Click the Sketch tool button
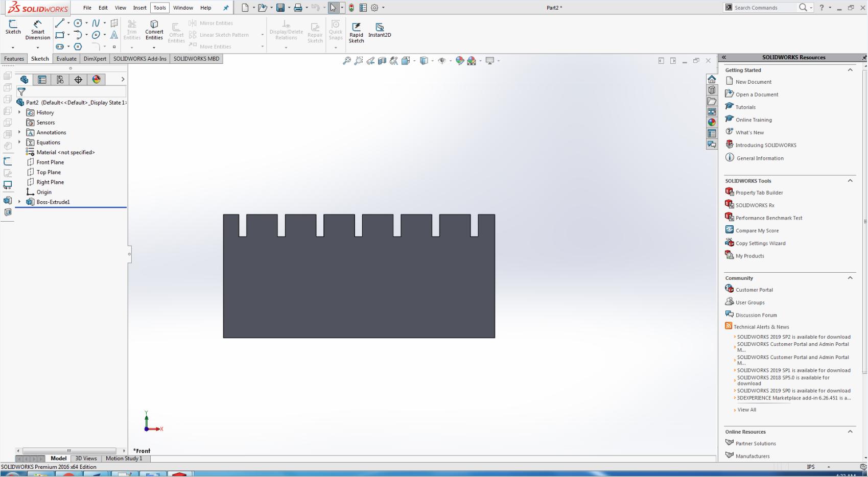868x477 pixels. (13, 28)
